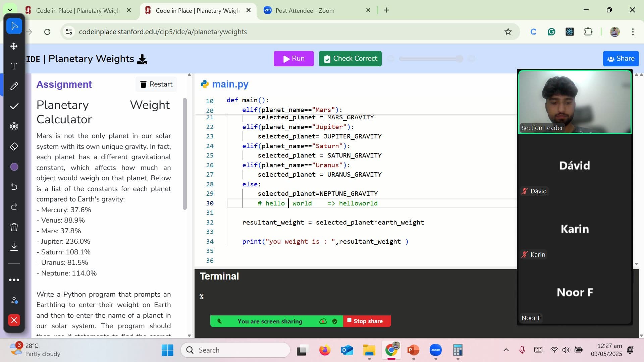Save the annotated screenshot
Image resolution: width=644 pixels, height=362 pixels.
pyautogui.click(x=14, y=247)
